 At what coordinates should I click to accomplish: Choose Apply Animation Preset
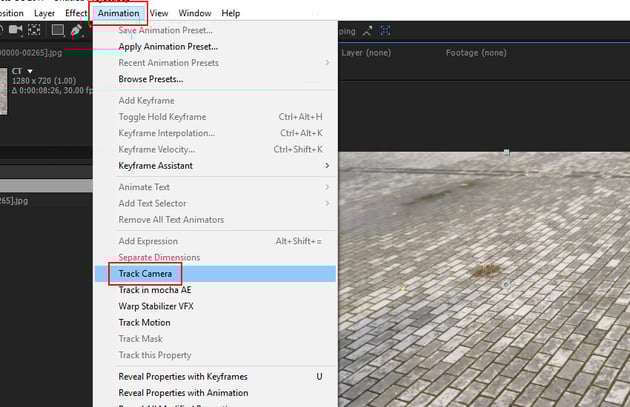(215, 47)
